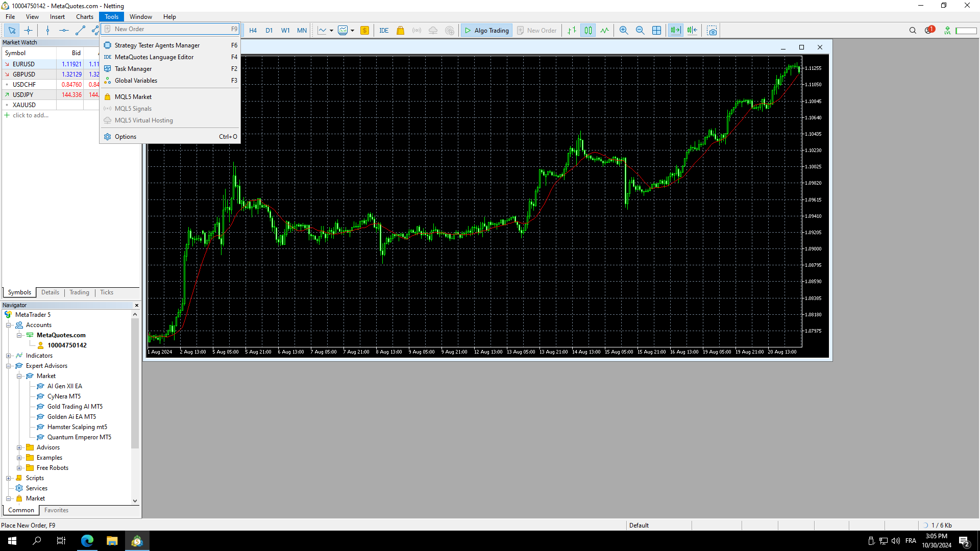Open MQL5 Market menu entry

pyautogui.click(x=170, y=97)
